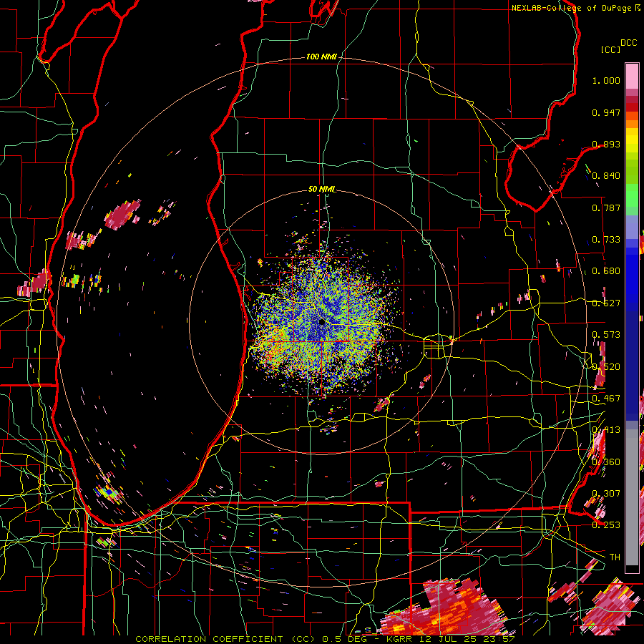Pick the yellow segment of color bar
This screenshot has width=644, height=644.
632,140
